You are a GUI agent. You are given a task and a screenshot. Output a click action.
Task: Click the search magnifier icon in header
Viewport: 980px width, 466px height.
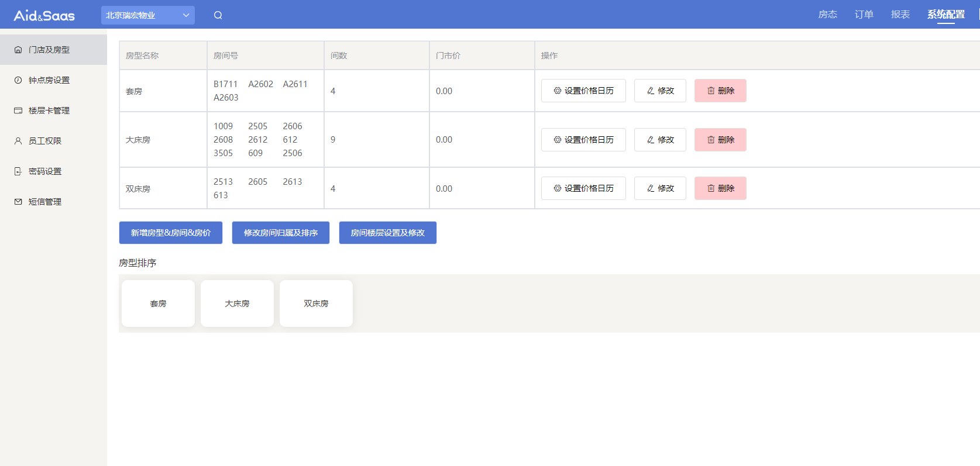pos(218,15)
